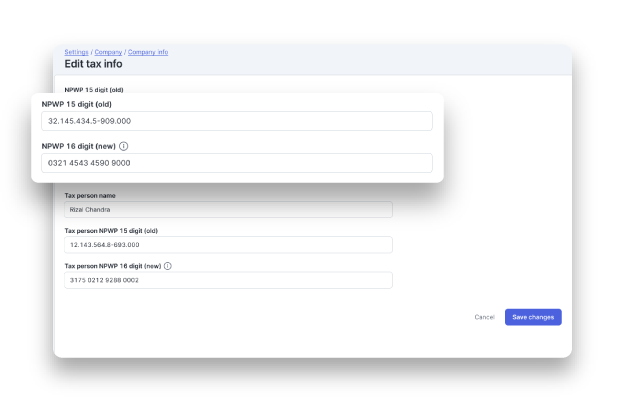The width and height of the screenshot is (625, 402).
Task: Click the info icon beside Tax person NPWP 16 digit
Action: tap(168, 266)
